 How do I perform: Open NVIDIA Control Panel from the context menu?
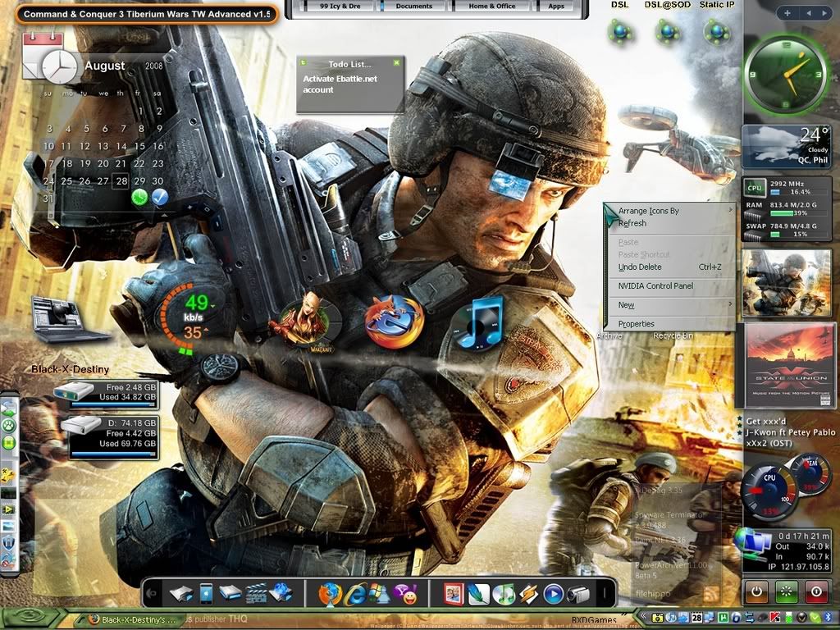[x=655, y=285]
